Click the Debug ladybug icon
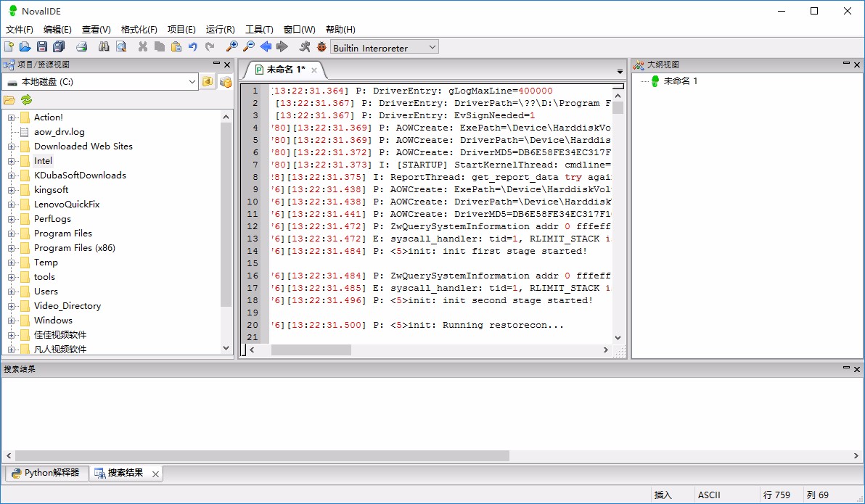The height and width of the screenshot is (504, 865). point(321,47)
